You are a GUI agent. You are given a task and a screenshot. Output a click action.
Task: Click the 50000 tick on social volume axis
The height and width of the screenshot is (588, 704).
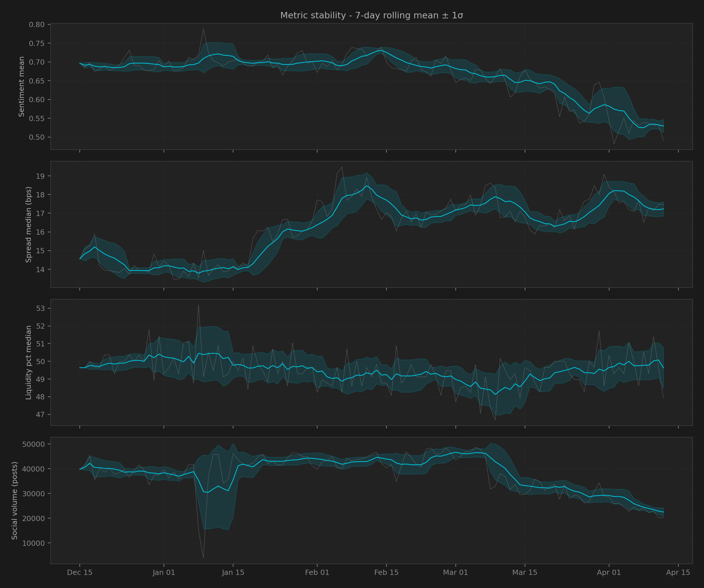(x=33, y=444)
